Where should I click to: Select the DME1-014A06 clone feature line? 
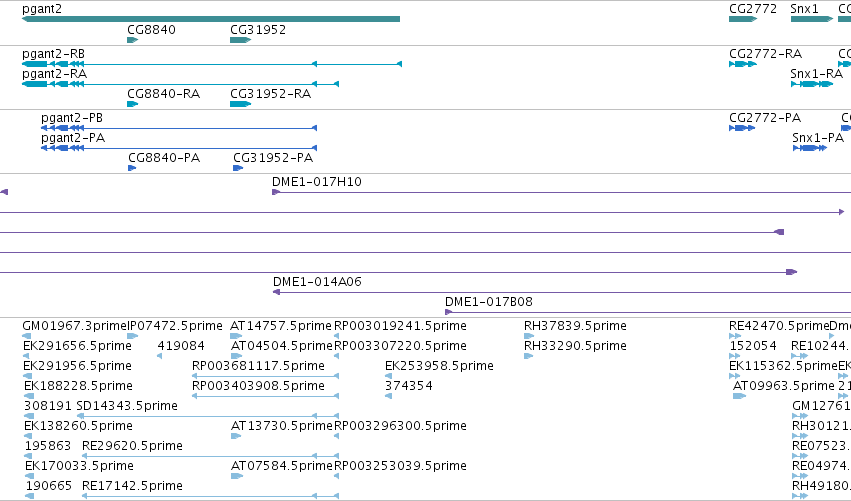(562, 292)
